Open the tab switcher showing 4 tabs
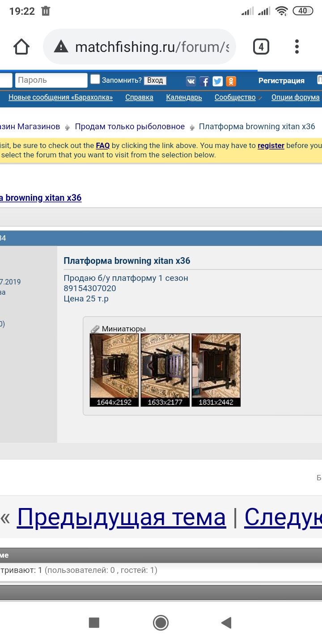This screenshot has height=644, width=322. (x=261, y=47)
